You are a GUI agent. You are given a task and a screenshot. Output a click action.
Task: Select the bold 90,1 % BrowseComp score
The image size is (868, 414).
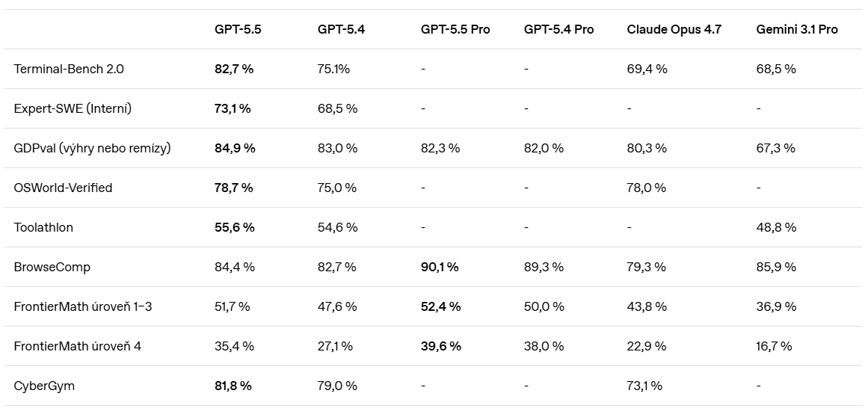[440, 267]
